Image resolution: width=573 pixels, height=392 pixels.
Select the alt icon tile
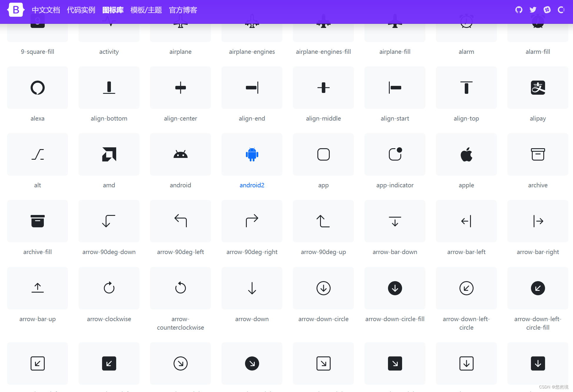(x=37, y=154)
